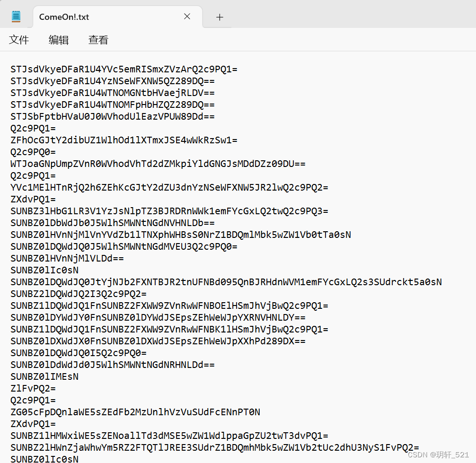Click line STJsdVkyeDFaR1U4WTNOMGNtbHVaejRLDV==
The width and height of the screenshot is (476, 463).
(x=113, y=93)
